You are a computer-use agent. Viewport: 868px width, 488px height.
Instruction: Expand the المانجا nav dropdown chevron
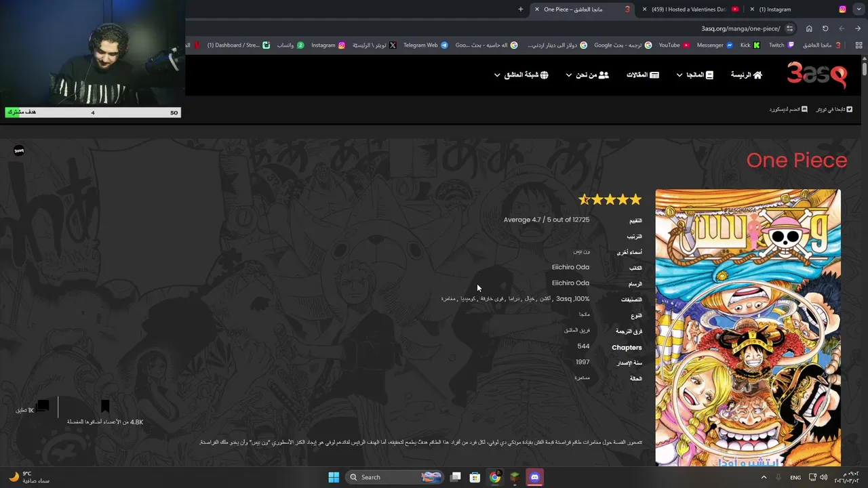[x=679, y=75]
